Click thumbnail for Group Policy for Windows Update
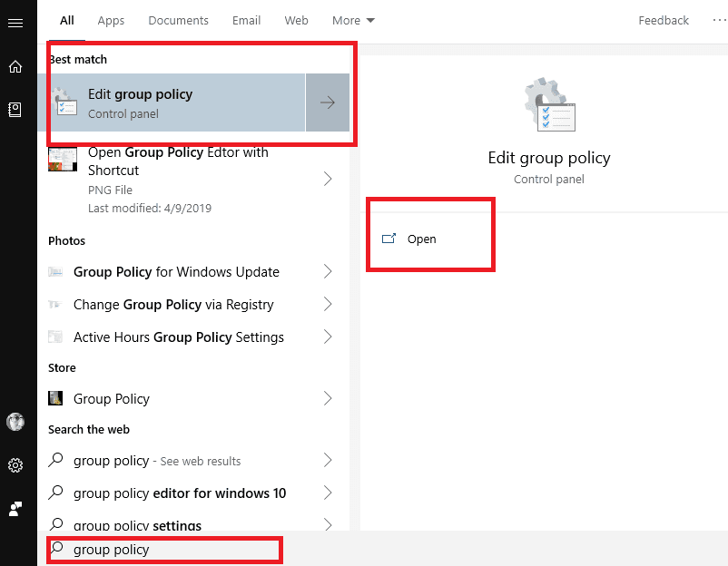 [55, 271]
